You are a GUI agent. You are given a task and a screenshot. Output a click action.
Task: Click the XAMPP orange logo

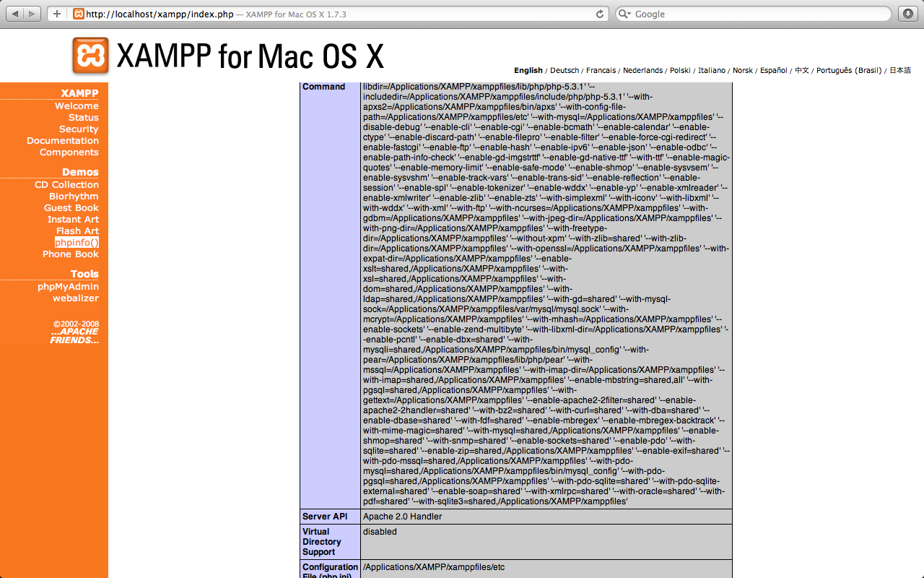(90, 56)
